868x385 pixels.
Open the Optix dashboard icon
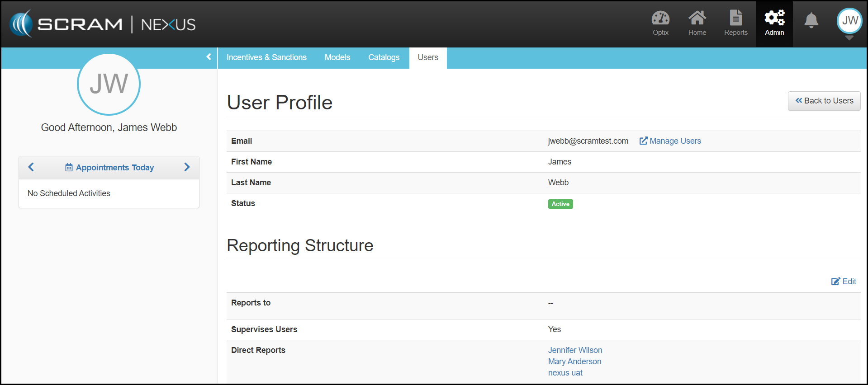[x=660, y=19]
